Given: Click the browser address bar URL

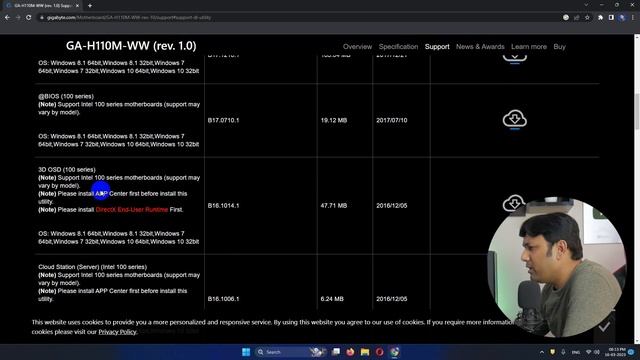Looking at the screenshot, I should click(129, 18).
